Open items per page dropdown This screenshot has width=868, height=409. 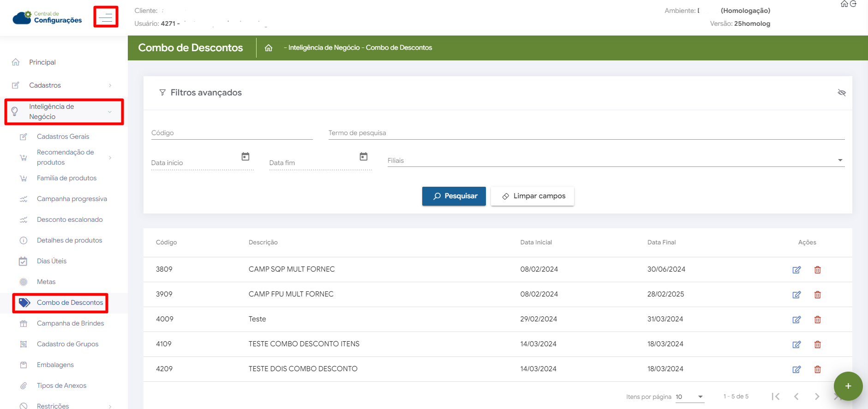689,397
